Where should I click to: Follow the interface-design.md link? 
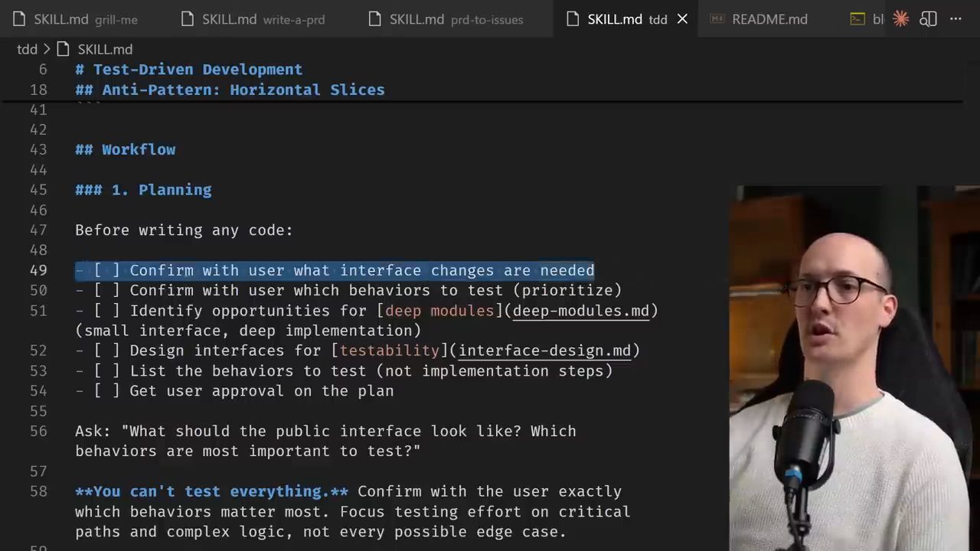coord(544,350)
